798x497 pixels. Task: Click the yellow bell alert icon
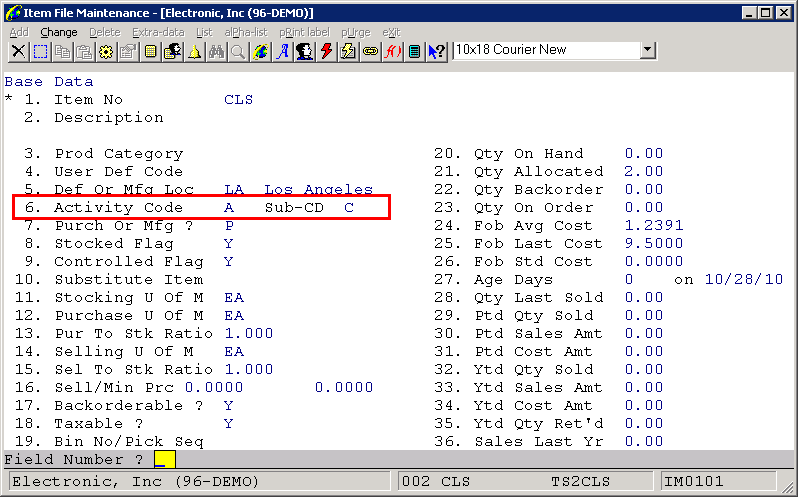click(x=194, y=51)
